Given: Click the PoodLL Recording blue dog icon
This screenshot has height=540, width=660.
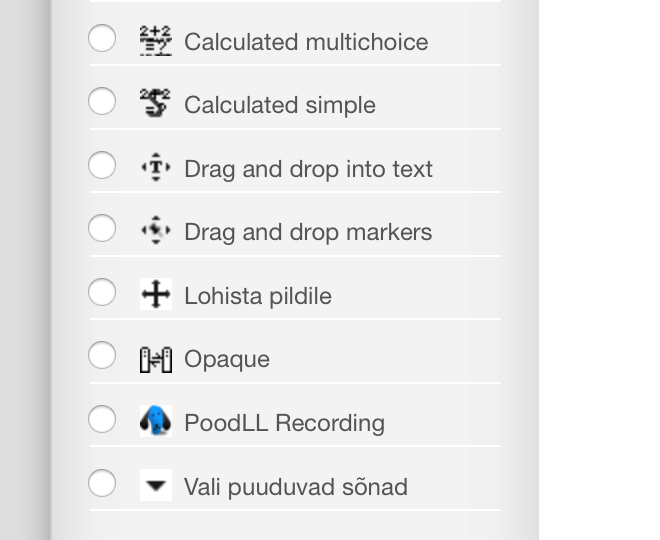Looking at the screenshot, I should click(x=156, y=422).
